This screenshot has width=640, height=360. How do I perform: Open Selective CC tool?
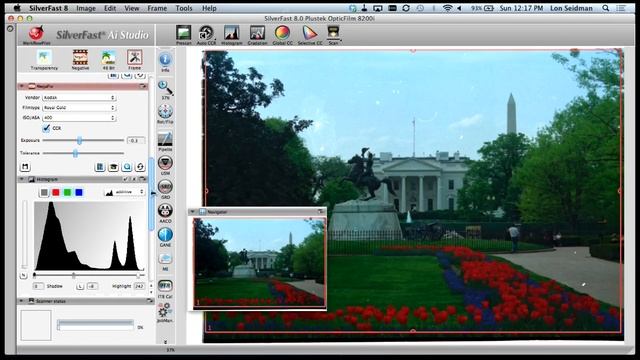click(310, 35)
